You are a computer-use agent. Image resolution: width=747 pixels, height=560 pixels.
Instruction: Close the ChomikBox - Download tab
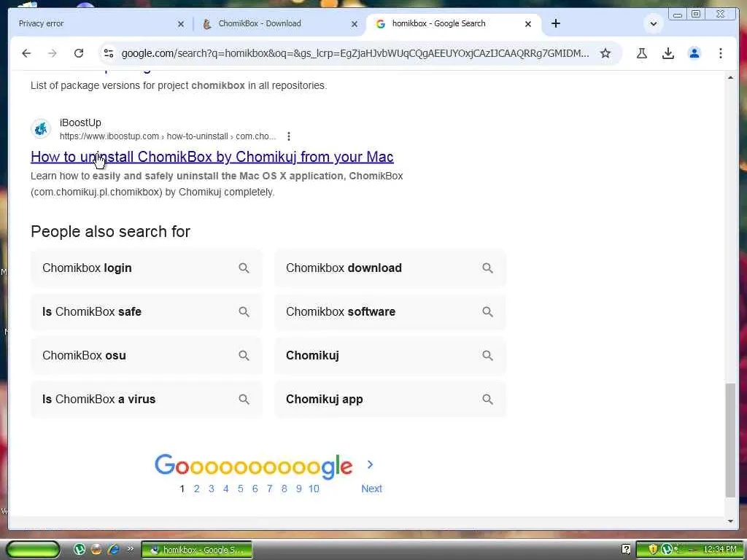click(x=354, y=24)
